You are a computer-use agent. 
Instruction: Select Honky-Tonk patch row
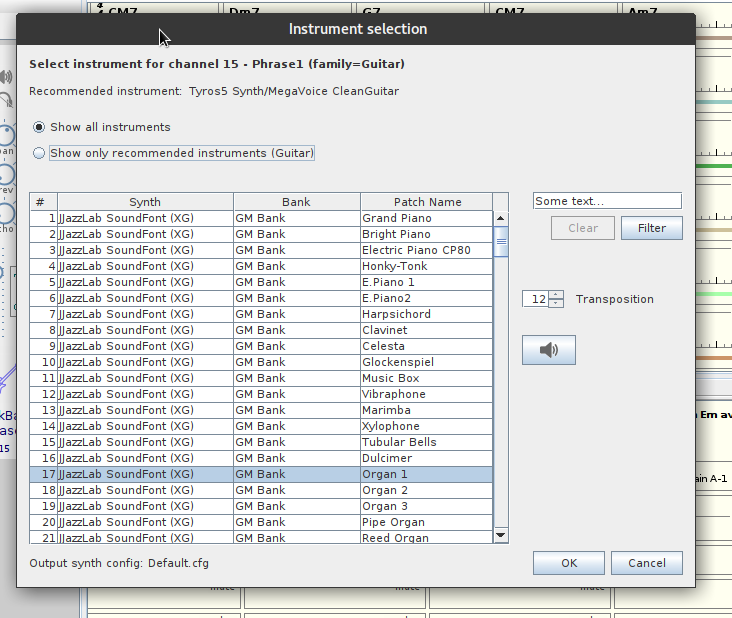(261, 266)
